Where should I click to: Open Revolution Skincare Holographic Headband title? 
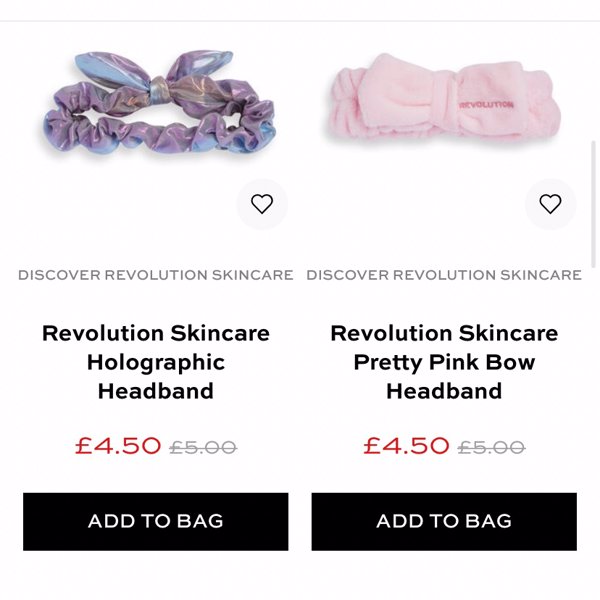[156, 362]
